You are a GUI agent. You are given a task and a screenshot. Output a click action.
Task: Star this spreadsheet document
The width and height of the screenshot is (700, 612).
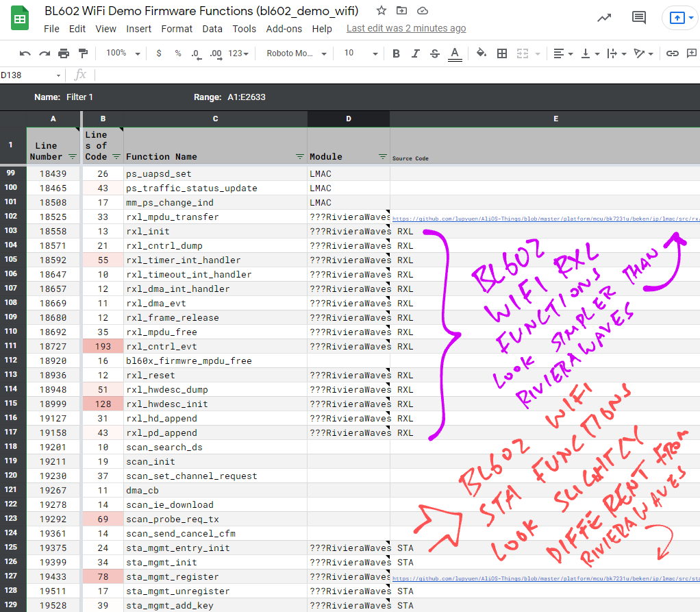(x=382, y=11)
